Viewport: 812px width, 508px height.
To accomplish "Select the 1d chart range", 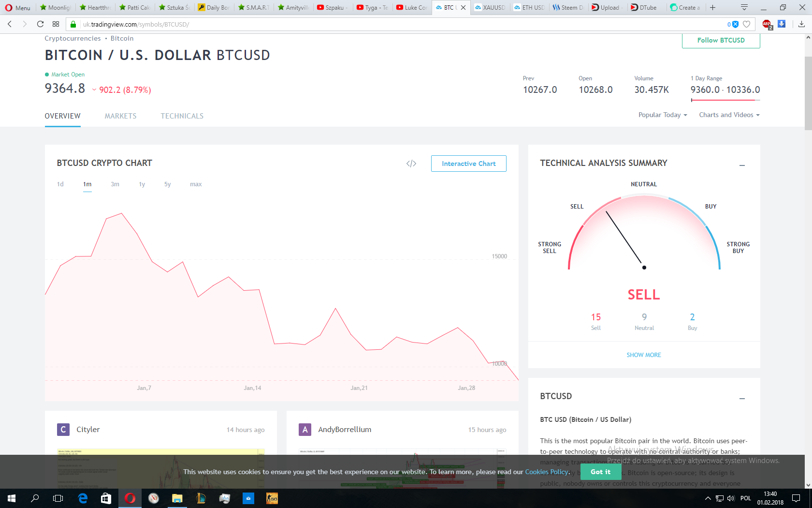I will (x=60, y=184).
